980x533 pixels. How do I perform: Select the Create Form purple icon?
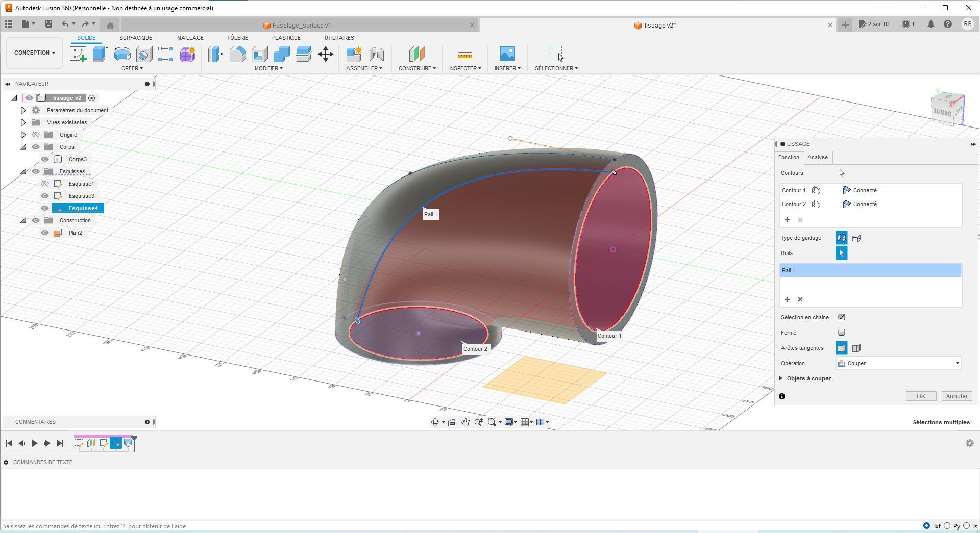coord(188,54)
